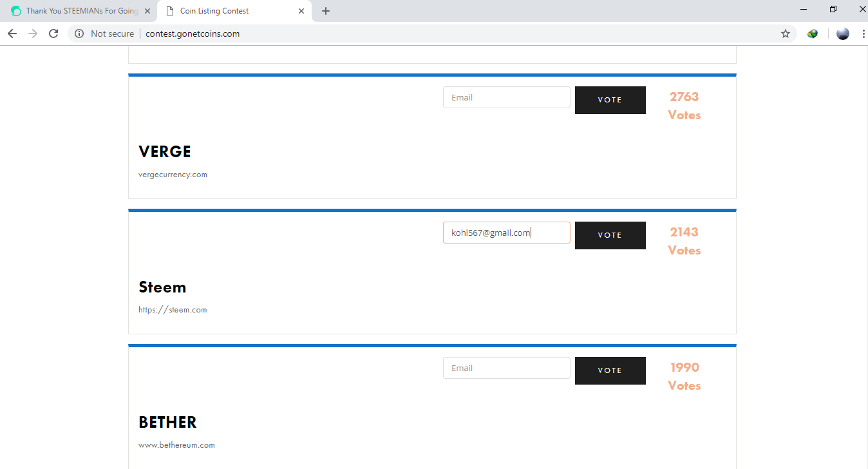Go back to the previous page
The width and height of the screenshot is (868, 469).
[x=12, y=33]
